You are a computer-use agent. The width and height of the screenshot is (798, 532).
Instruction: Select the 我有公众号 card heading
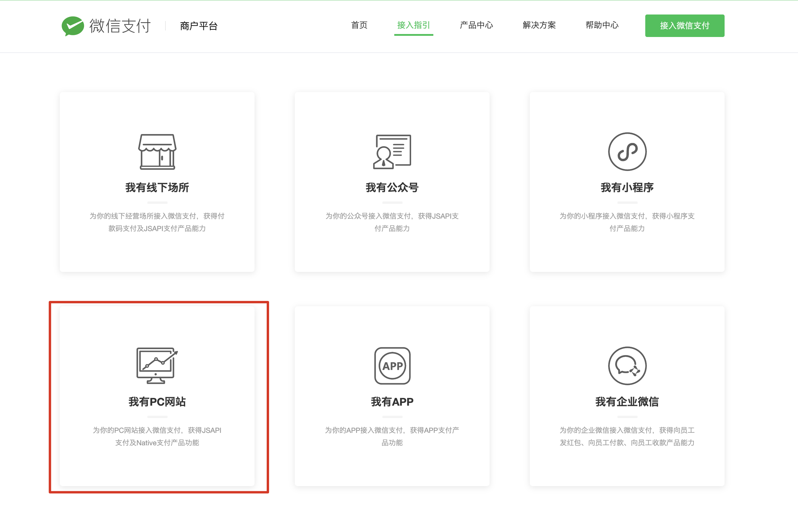392,187
